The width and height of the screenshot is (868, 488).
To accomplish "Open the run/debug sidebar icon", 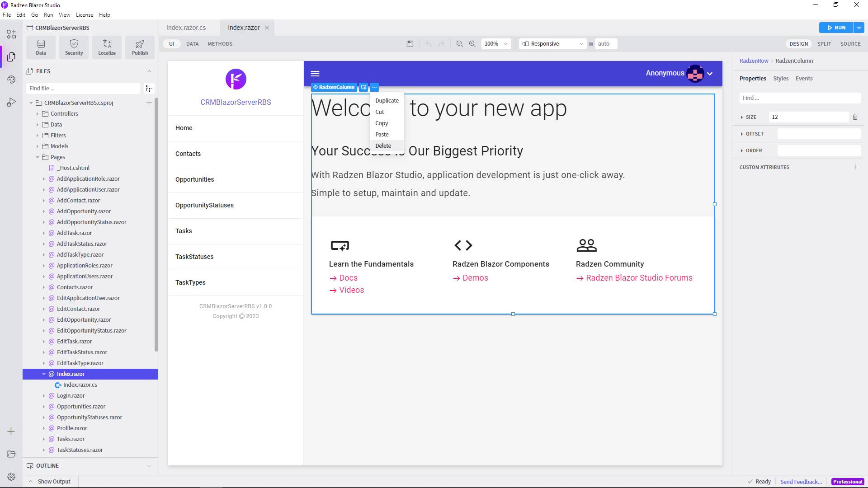I will [x=11, y=103].
